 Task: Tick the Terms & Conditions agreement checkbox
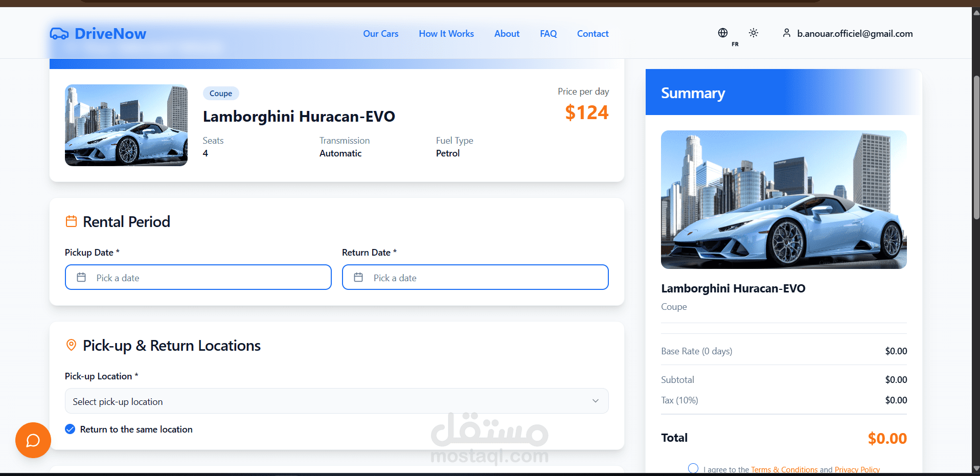click(x=693, y=468)
